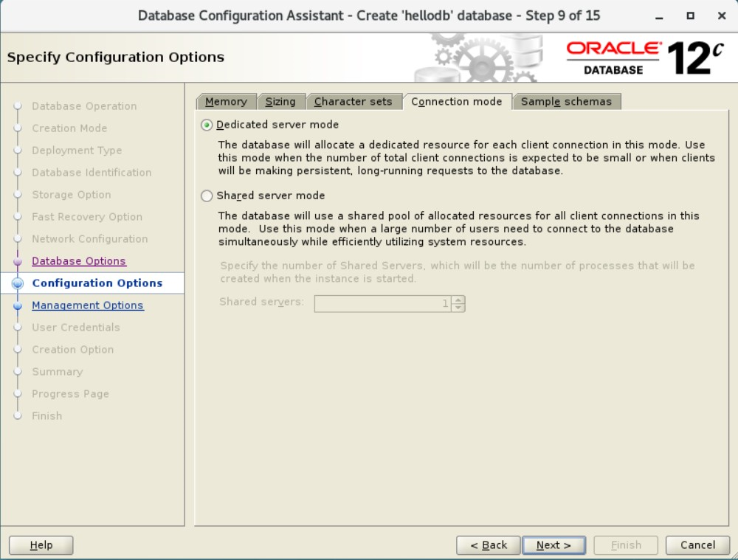Screen dimensions: 738x560
Task: Click the Database Options step bullet icon
Action: point(18,261)
